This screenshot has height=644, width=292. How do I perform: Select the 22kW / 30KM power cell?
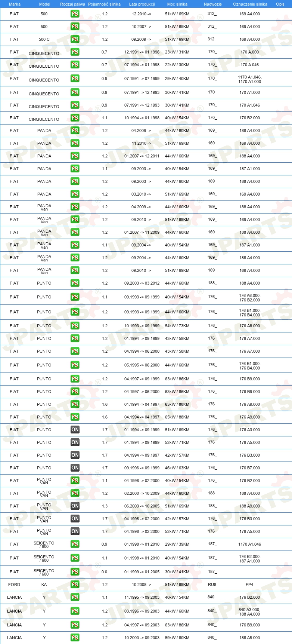click(x=177, y=65)
